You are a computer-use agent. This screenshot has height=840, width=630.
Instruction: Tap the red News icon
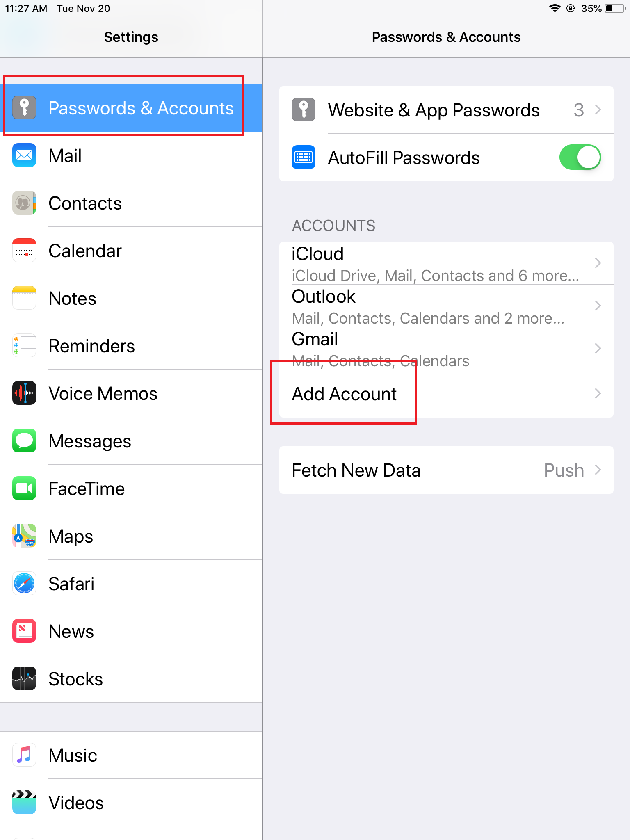(24, 631)
